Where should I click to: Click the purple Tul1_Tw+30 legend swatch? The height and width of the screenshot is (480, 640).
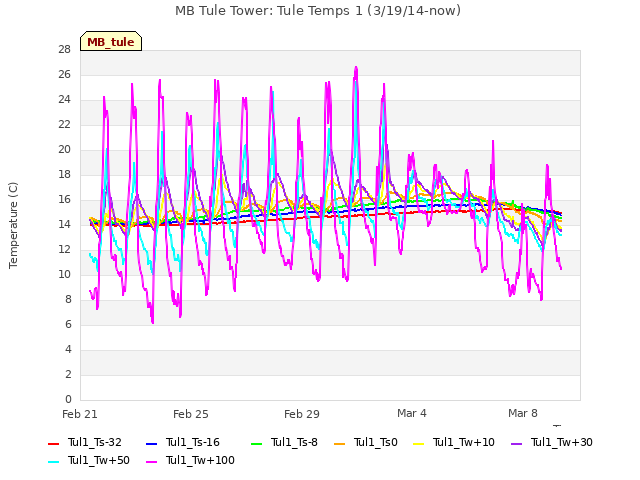[517, 444]
